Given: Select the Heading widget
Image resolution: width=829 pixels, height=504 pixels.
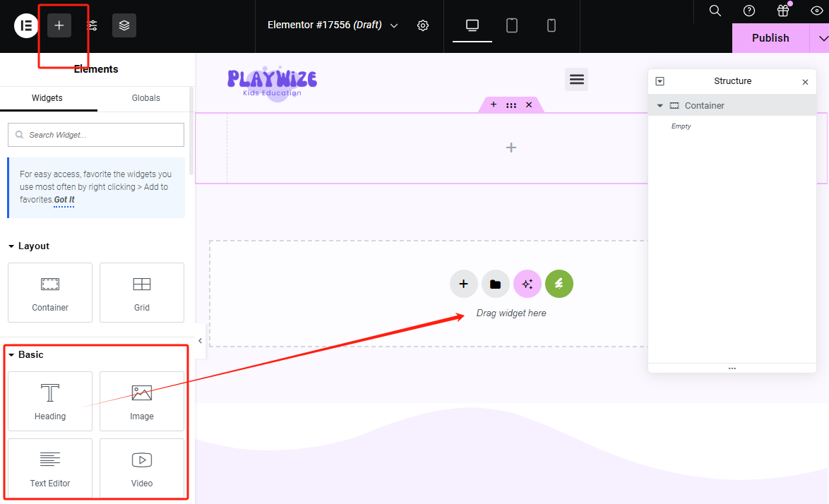Looking at the screenshot, I should pyautogui.click(x=50, y=401).
